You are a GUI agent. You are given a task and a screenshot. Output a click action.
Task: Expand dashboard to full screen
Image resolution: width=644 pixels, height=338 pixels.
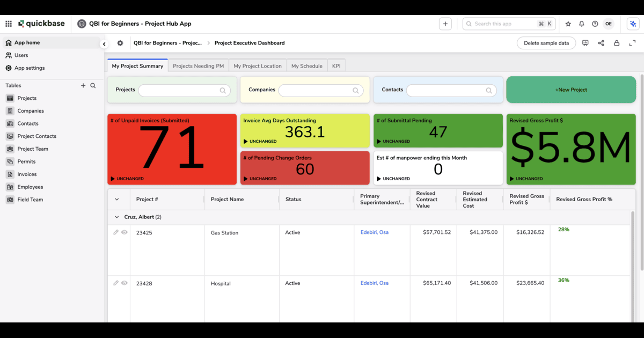[632, 43]
